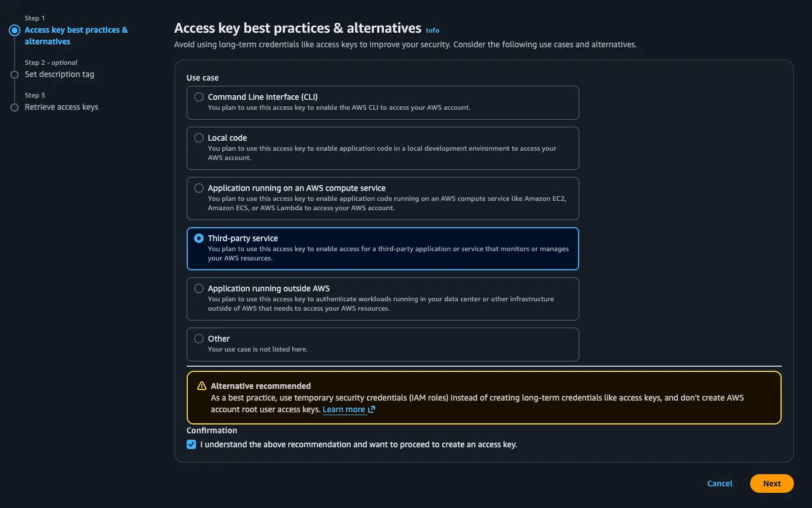Select Application running outside AWS option
812x508 pixels.
tap(199, 288)
